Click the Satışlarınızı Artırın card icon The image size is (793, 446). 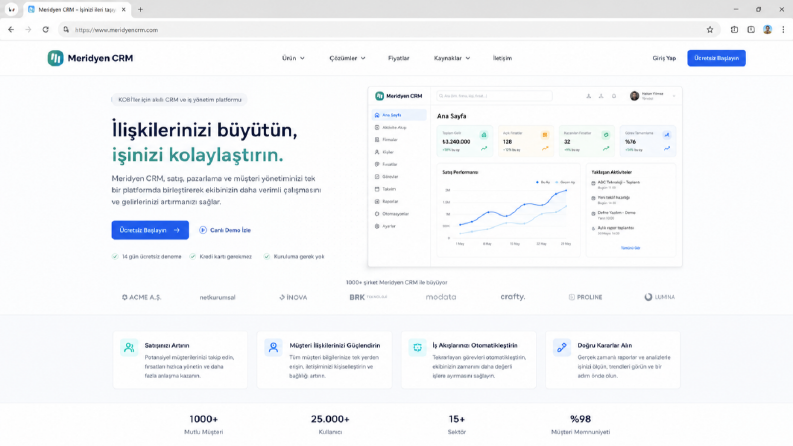point(129,347)
